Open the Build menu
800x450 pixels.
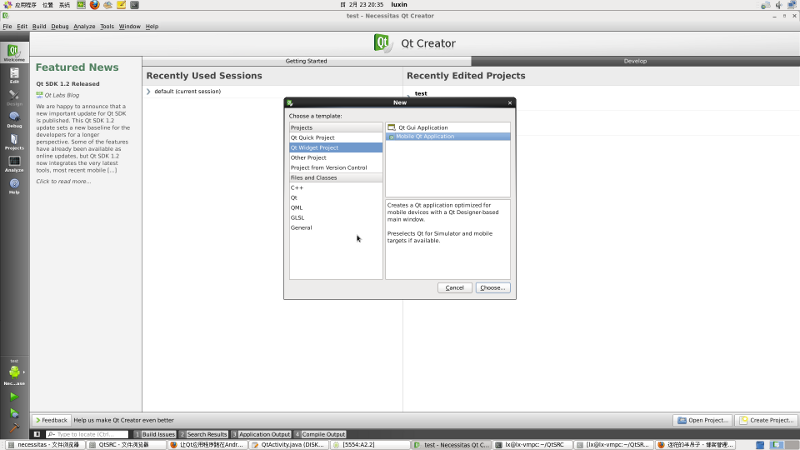pyautogui.click(x=39, y=26)
